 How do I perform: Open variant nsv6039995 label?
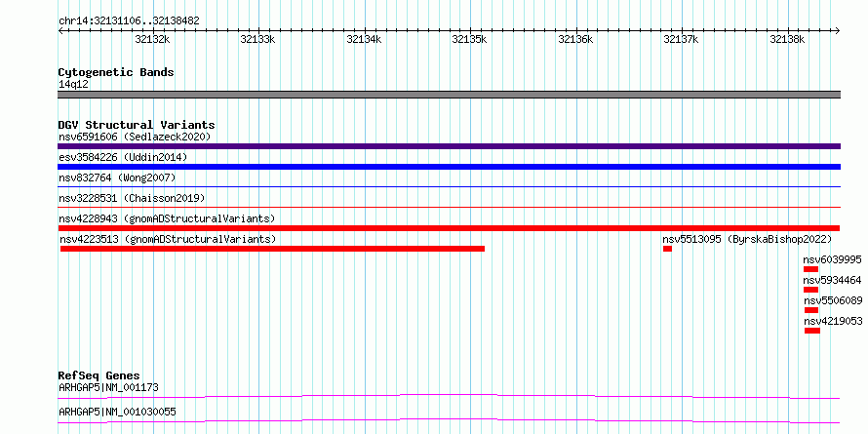point(832,259)
